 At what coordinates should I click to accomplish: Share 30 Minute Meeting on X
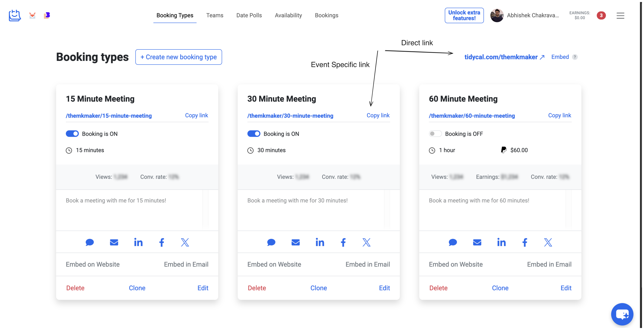pyautogui.click(x=366, y=242)
